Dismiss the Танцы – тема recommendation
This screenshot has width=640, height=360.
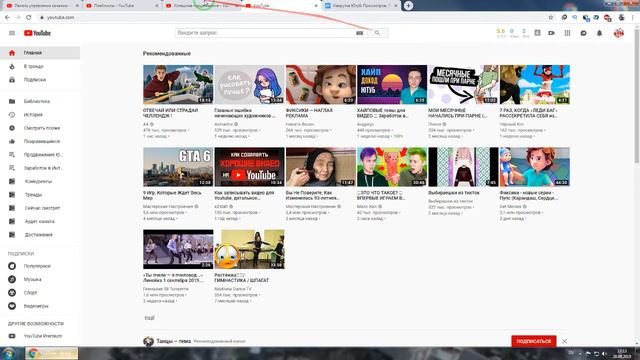564,341
